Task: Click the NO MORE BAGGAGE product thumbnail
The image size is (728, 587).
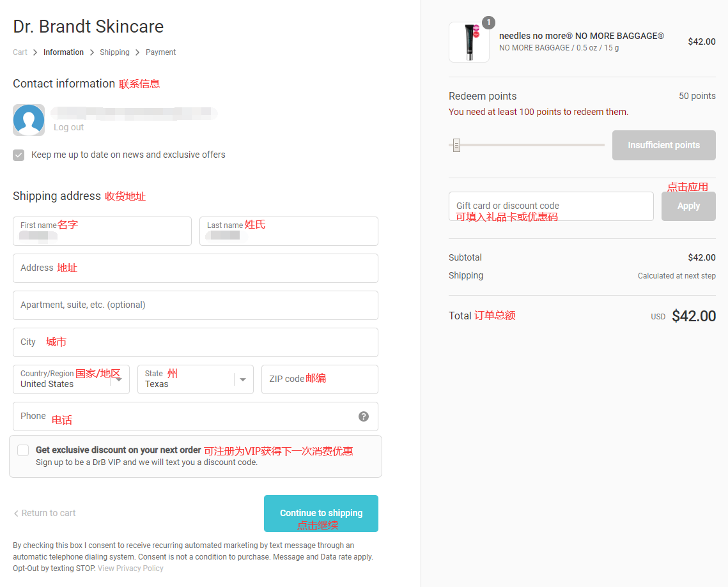Action: coord(469,42)
